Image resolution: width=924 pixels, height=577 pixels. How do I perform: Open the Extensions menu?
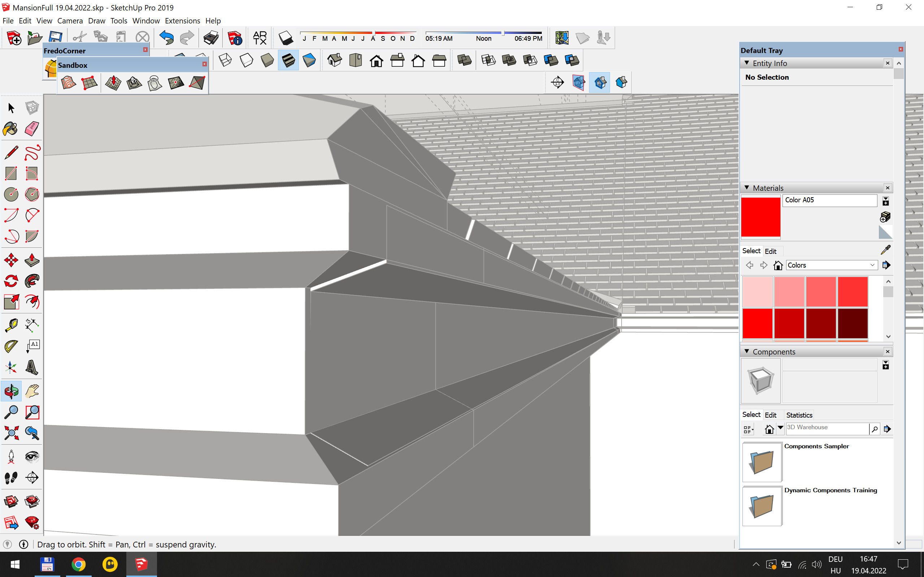tap(182, 21)
